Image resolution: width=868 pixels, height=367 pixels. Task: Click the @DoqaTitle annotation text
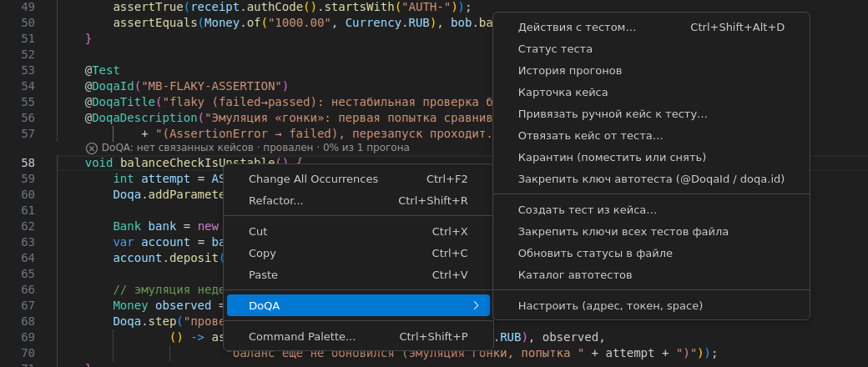click(120, 102)
